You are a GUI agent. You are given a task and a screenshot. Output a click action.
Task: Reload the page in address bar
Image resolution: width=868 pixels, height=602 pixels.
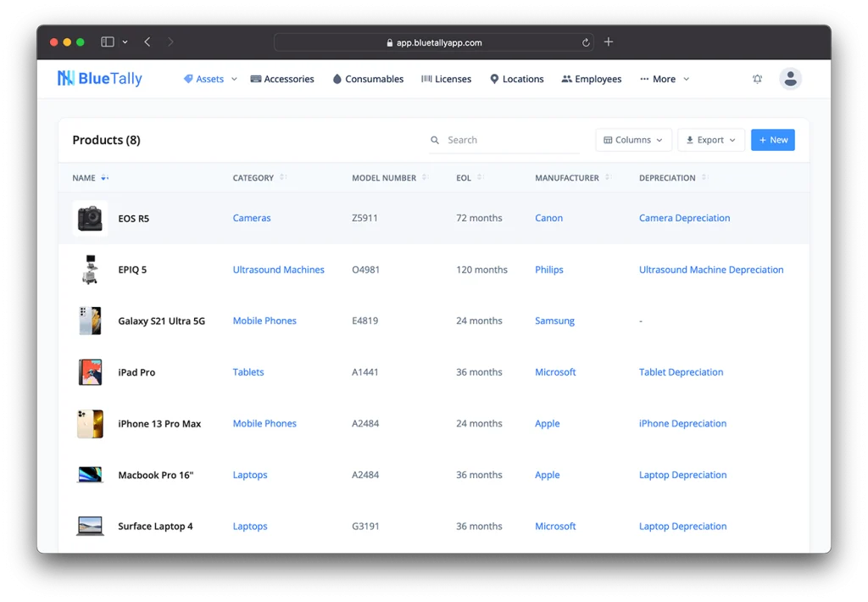point(586,42)
